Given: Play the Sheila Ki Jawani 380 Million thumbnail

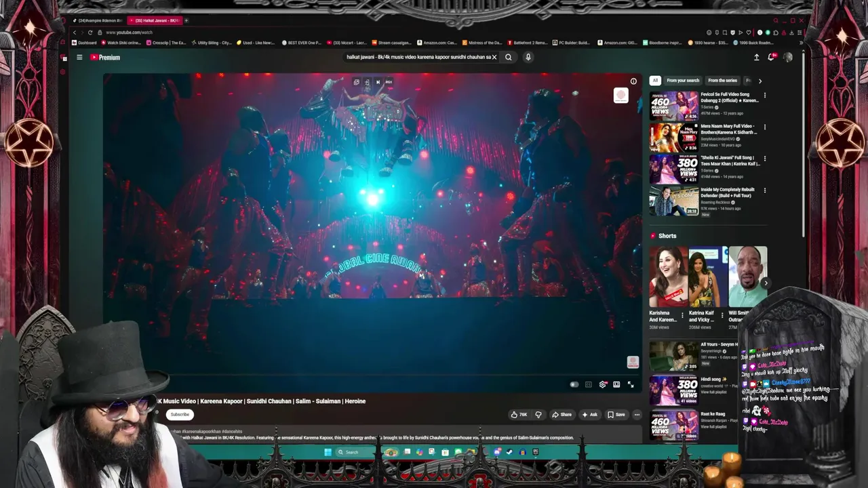Looking at the screenshot, I should [673, 169].
